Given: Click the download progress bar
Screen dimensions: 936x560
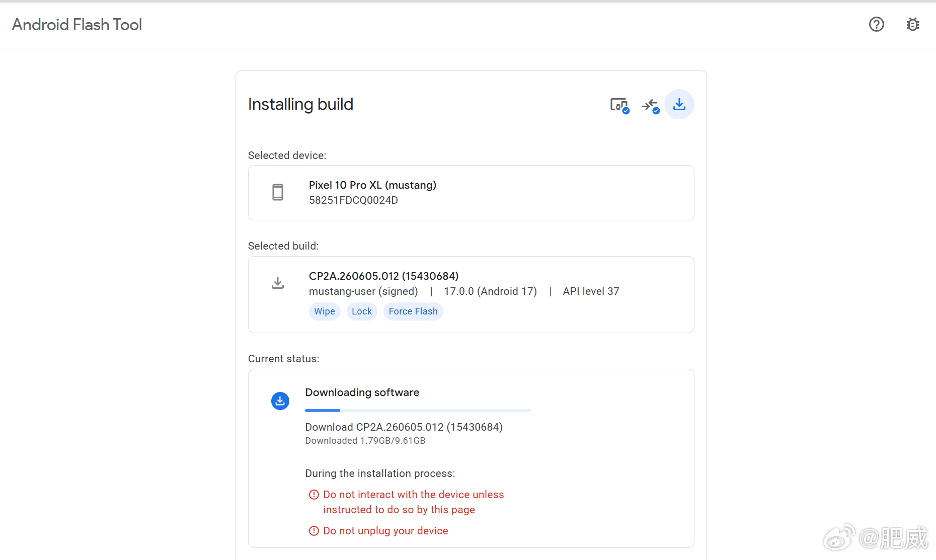Looking at the screenshot, I should (418, 411).
